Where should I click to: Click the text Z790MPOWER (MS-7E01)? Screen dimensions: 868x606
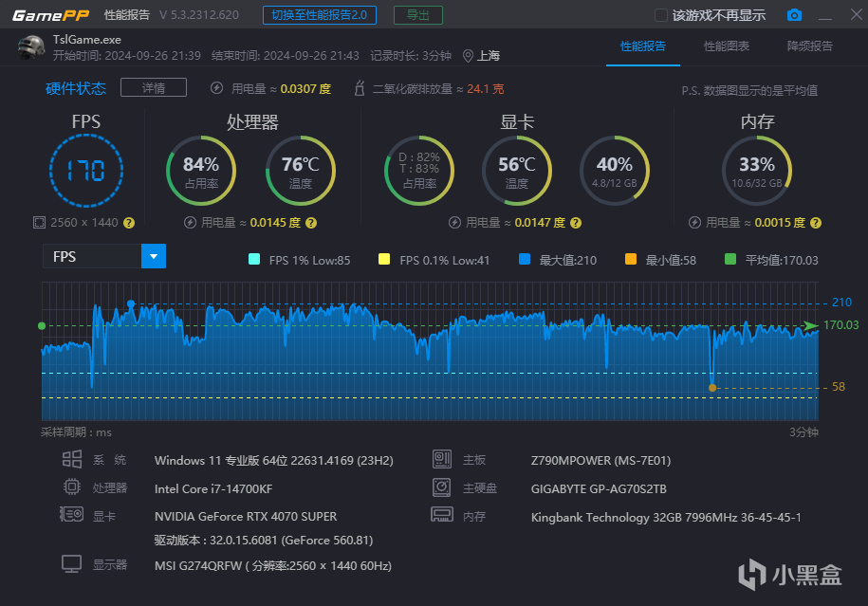click(600, 461)
